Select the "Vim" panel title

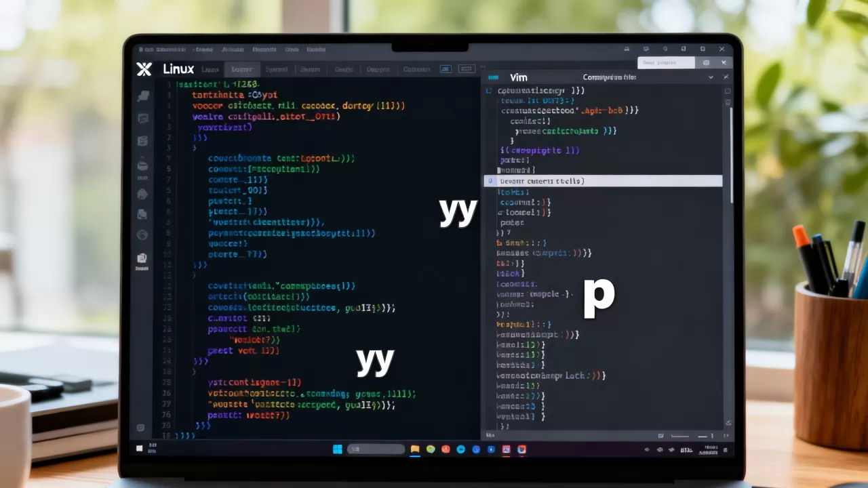[518, 77]
